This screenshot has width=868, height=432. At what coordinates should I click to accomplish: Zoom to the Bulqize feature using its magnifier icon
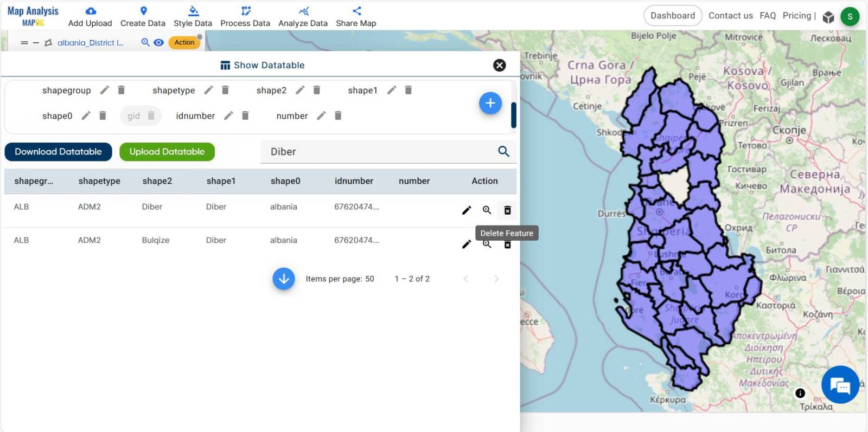pyautogui.click(x=487, y=244)
